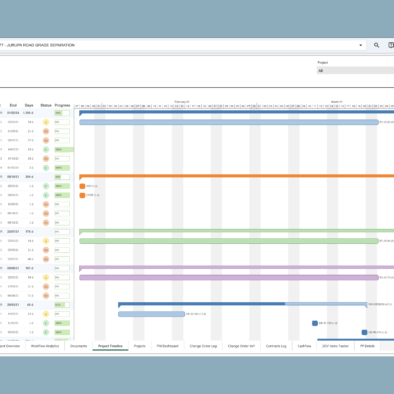Open the Cashflow tab
Screen dimensions: 394x394
[304, 346]
